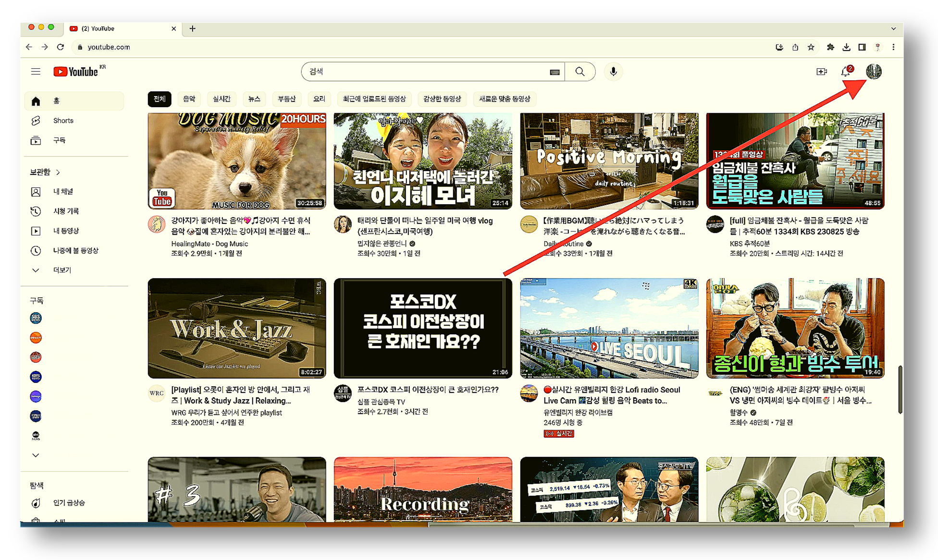This screenshot has height=560, width=938.
Task: Open the create video icon
Action: [821, 72]
